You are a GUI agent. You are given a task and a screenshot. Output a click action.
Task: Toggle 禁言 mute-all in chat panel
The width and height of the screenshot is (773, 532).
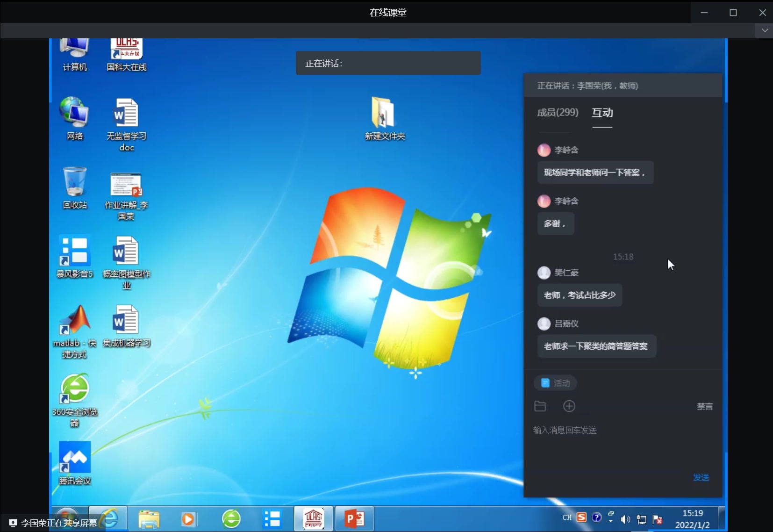[x=705, y=406]
